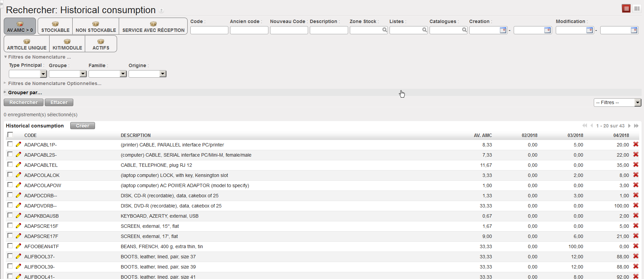Click the Catalogues search magnifier icon
This screenshot has width=644, height=279.
464,30
